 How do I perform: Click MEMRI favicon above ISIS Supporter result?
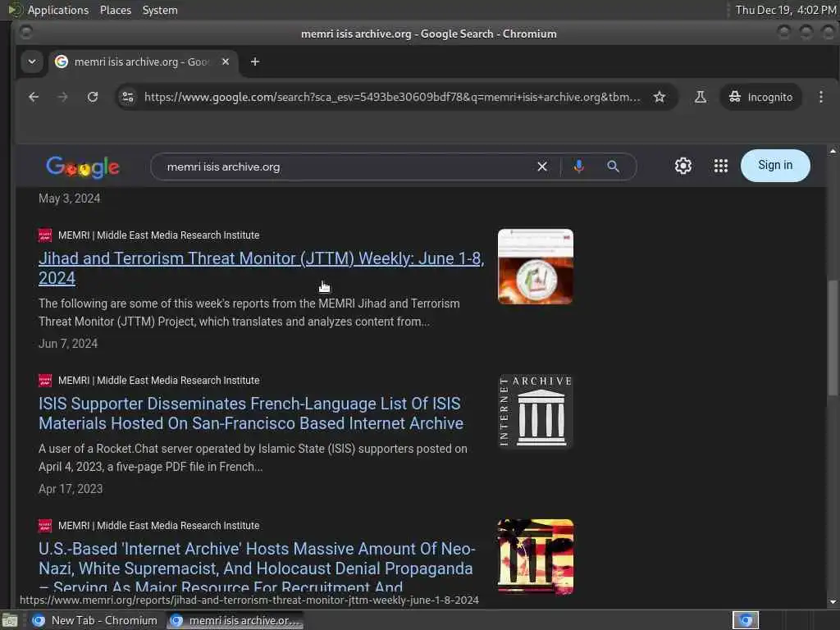[x=45, y=381]
